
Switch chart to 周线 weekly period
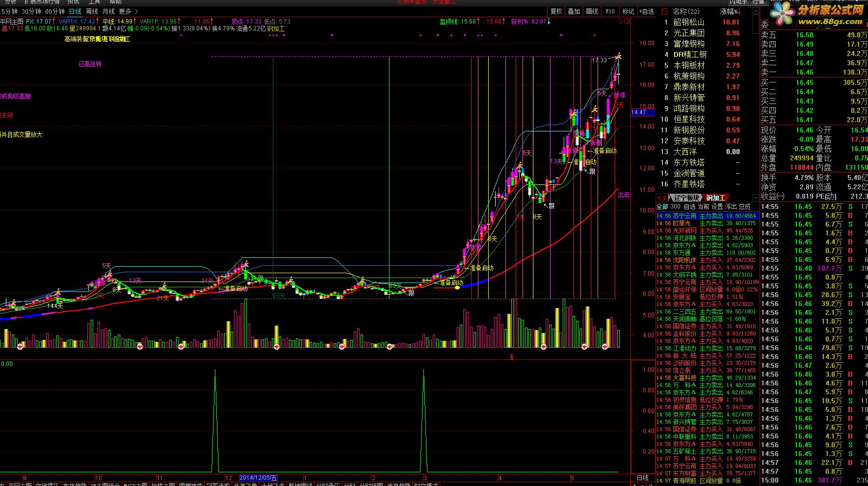[x=92, y=11]
